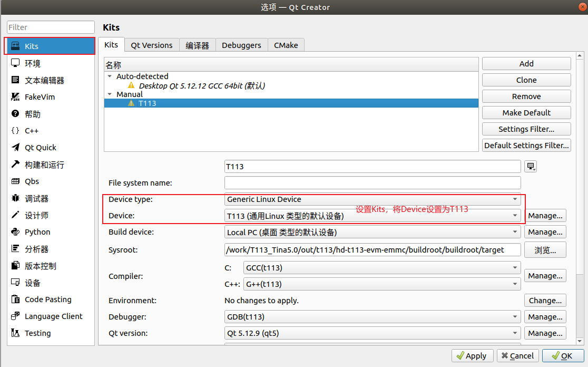Click the vertical scrollbar down arrow

(580, 341)
